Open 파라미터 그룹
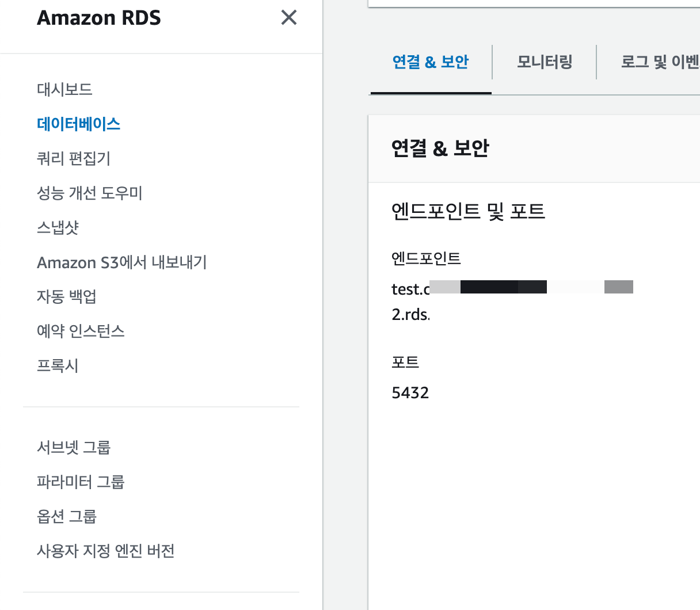Image resolution: width=700 pixels, height=610 pixels. 81,482
